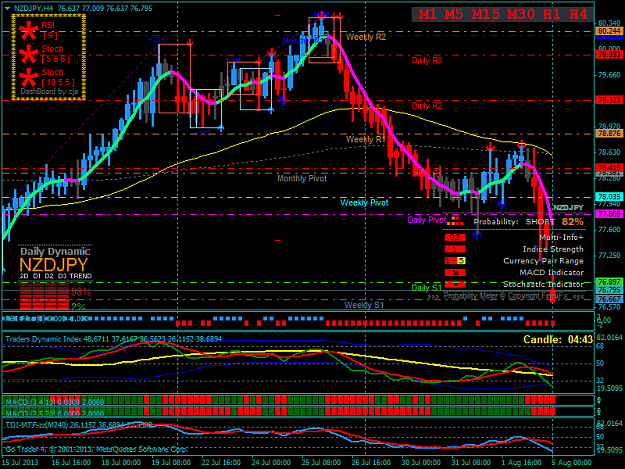
Task: Click the Monthly Pivot label
Action: coord(302,179)
